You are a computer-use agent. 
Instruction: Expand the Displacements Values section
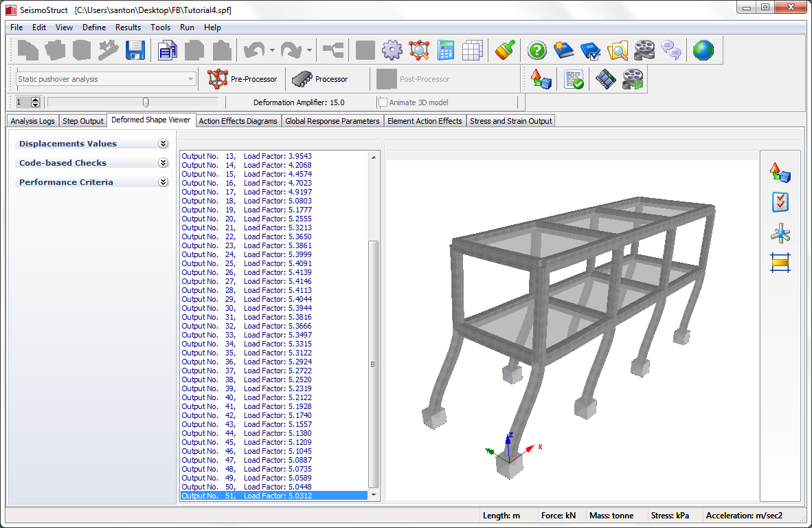[x=163, y=144]
